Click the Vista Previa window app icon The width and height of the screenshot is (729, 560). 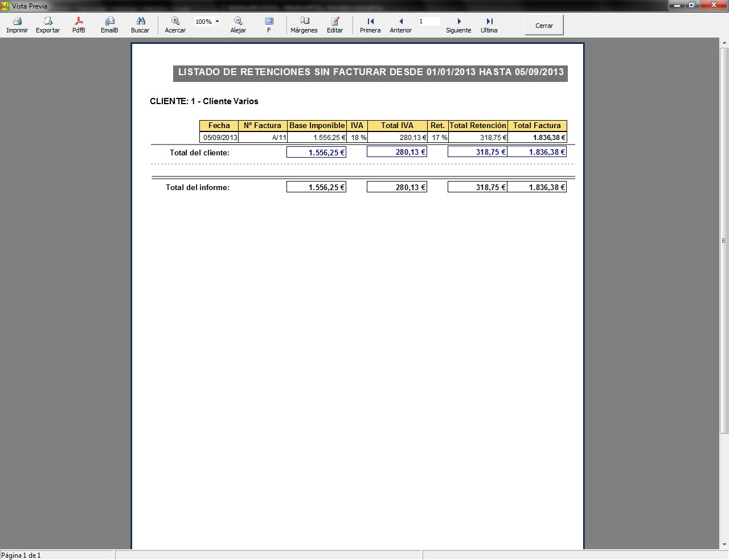click(5, 6)
